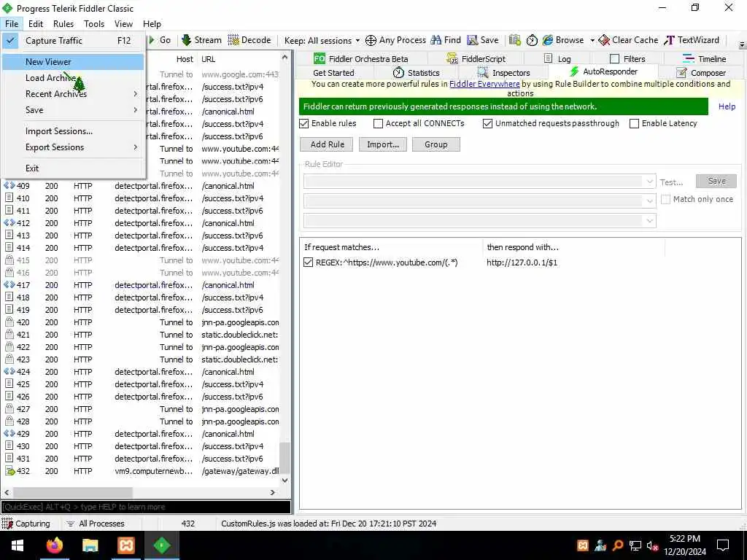
Task: Open the Timeline tab
Action: point(704,59)
